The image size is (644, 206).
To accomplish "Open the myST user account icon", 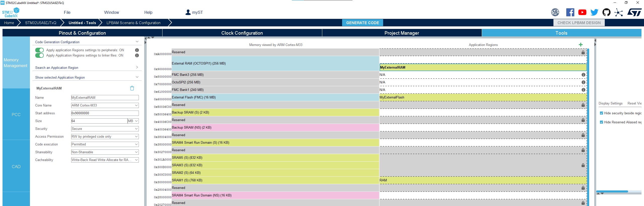I will (188, 12).
